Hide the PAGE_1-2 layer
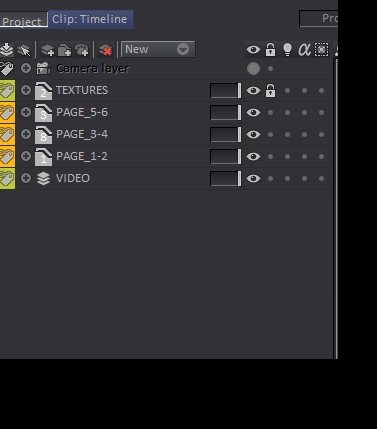The height and width of the screenshot is (429, 377). [x=253, y=157]
